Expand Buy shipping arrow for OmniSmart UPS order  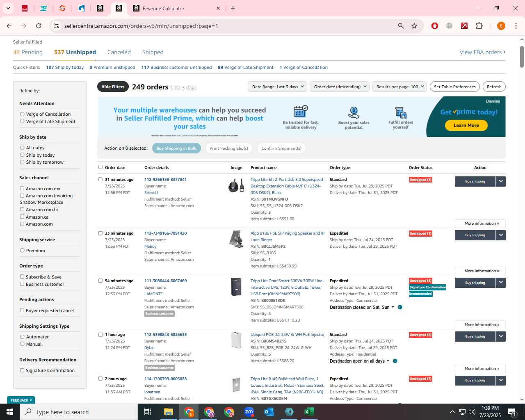[501, 283]
